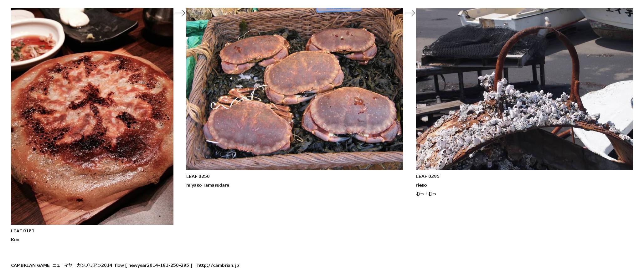Click the largest crab in the basket
This screenshot has height=273, width=644.
click(x=351, y=115)
